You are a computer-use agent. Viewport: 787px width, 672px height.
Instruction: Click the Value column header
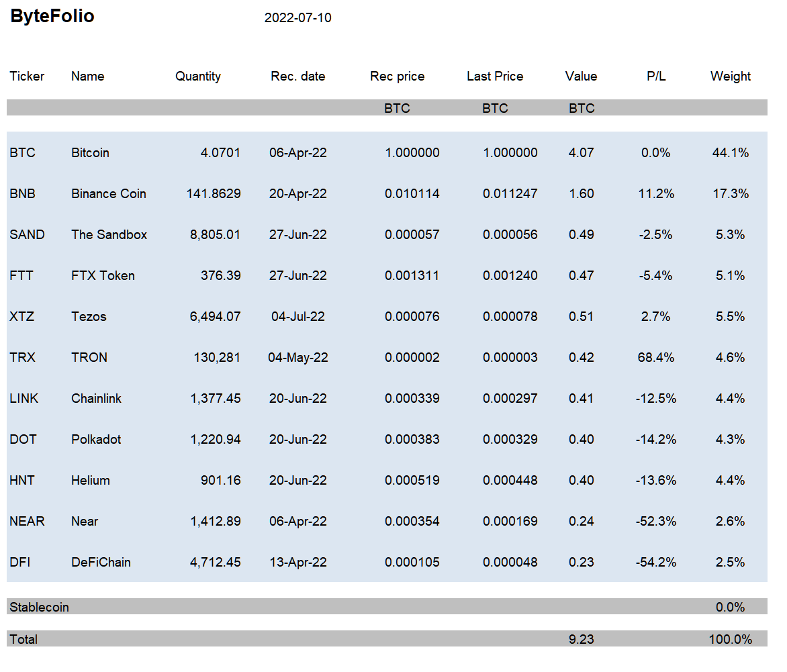[582, 77]
